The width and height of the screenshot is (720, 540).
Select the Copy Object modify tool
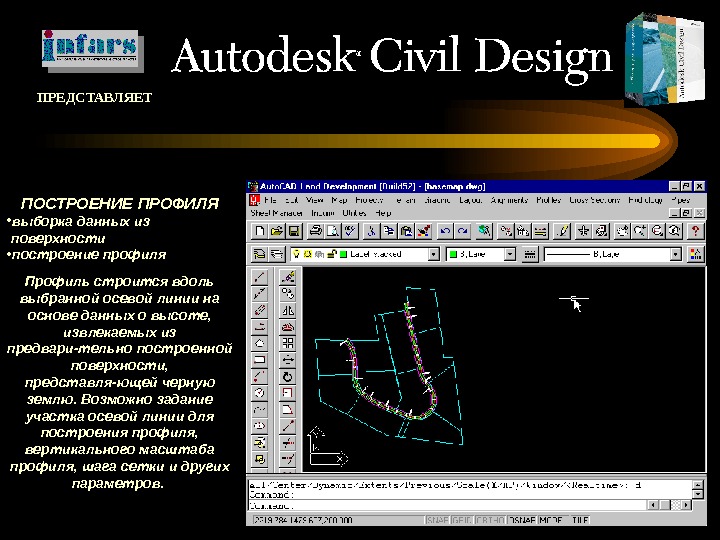click(x=288, y=293)
